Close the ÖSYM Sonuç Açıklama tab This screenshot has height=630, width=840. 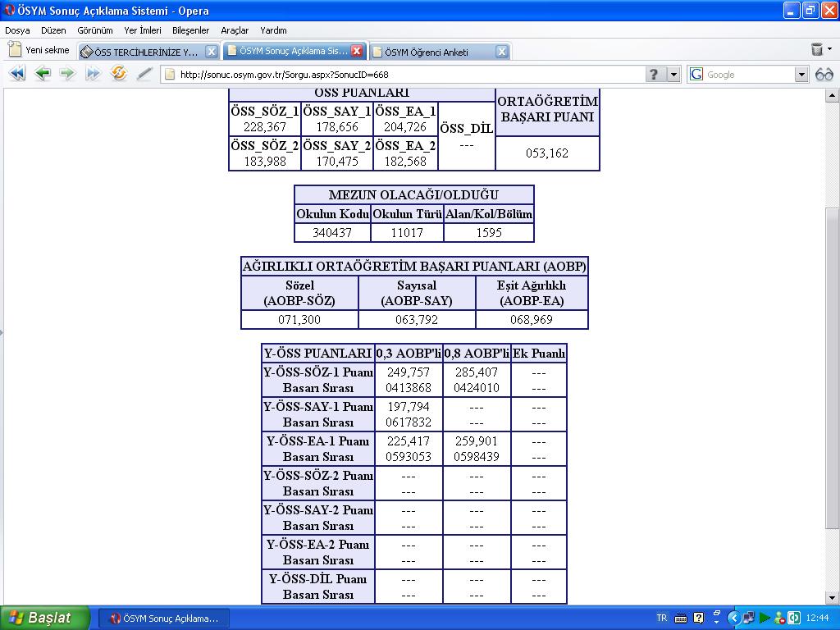coord(357,51)
